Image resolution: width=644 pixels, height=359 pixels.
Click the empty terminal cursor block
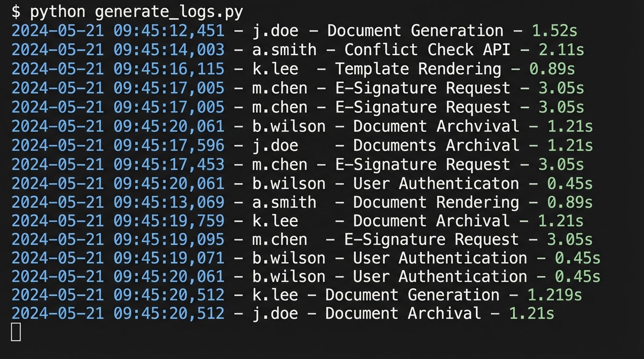click(x=16, y=332)
